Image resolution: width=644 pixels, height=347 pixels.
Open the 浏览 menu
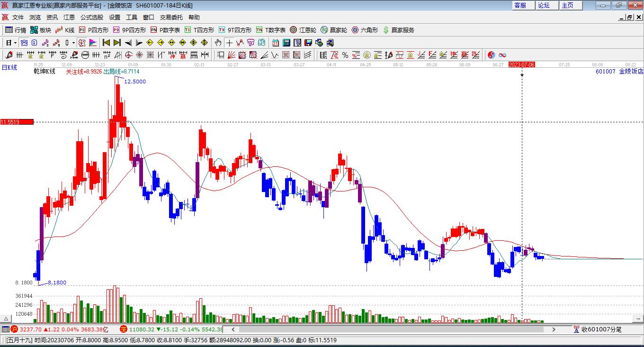pyautogui.click(x=35, y=18)
